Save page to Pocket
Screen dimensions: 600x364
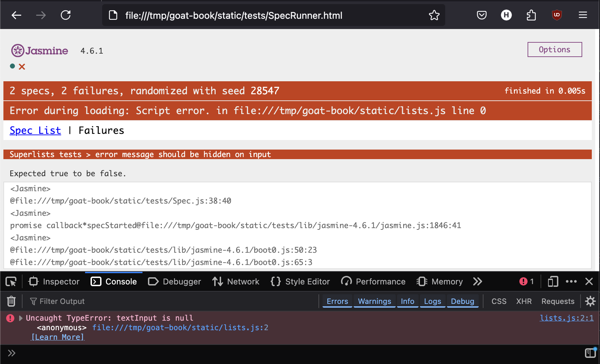(482, 15)
